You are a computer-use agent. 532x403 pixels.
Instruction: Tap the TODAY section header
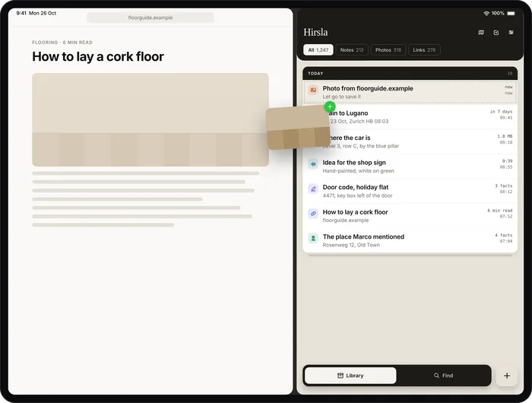pyautogui.click(x=410, y=73)
